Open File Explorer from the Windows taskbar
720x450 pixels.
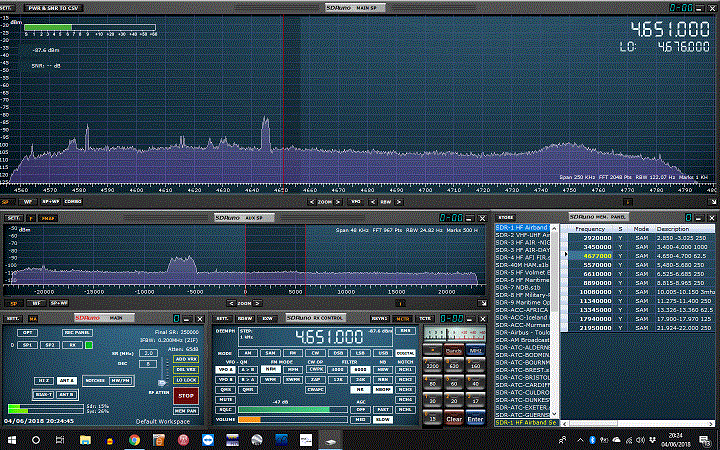(85, 440)
